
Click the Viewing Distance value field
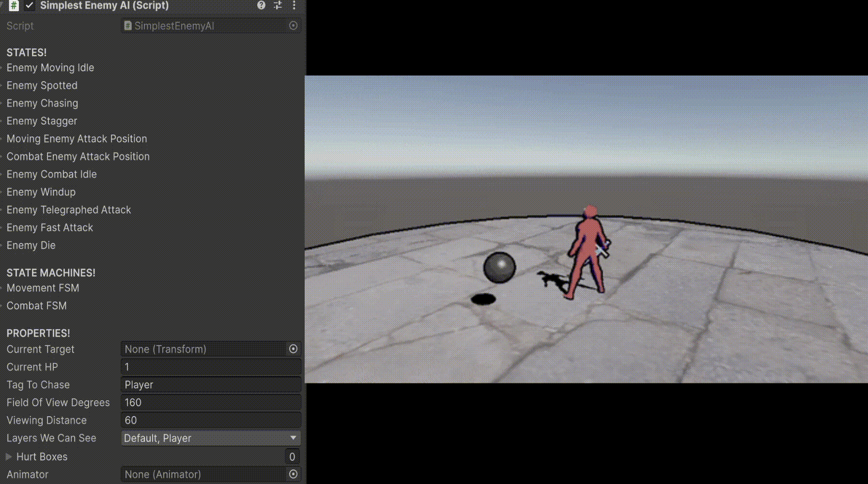(211, 420)
